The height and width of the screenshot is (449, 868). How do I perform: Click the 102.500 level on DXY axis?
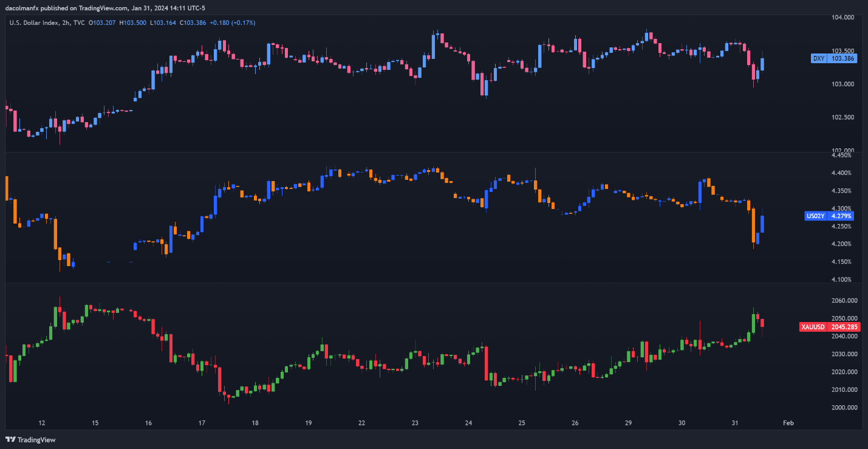pyautogui.click(x=842, y=117)
